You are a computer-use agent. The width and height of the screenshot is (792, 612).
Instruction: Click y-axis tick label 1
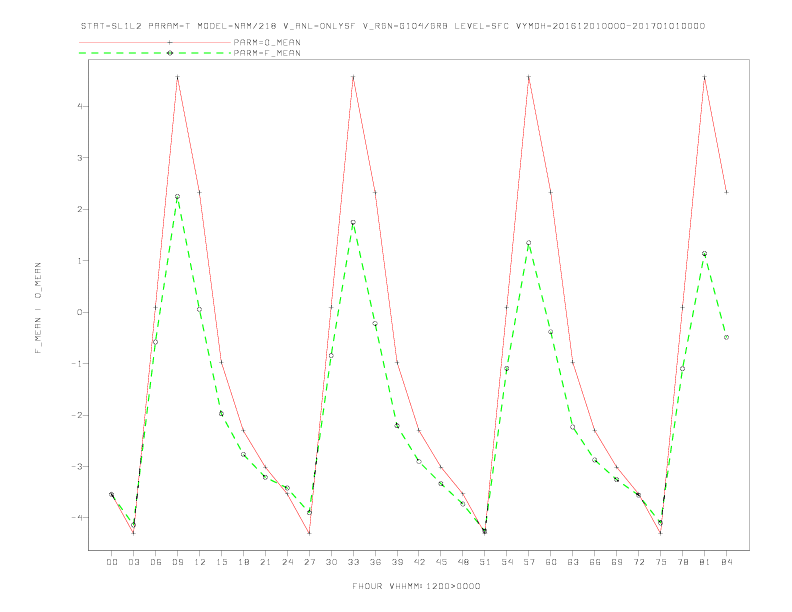coord(80,261)
